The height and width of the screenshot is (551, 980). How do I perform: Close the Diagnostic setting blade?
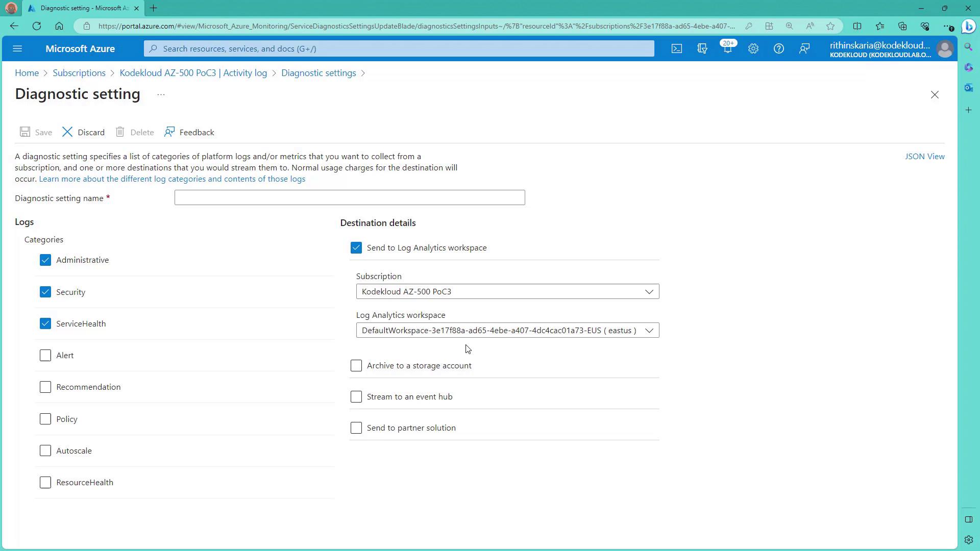pyautogui.click(x=934, y=95)
